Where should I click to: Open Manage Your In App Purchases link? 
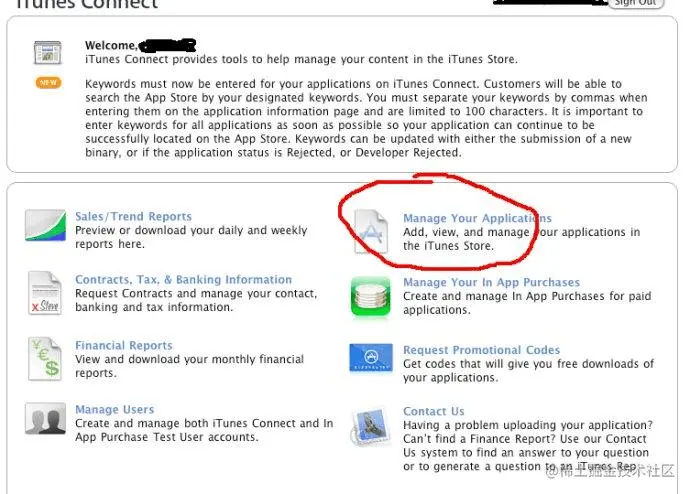(x=492, y=282)
